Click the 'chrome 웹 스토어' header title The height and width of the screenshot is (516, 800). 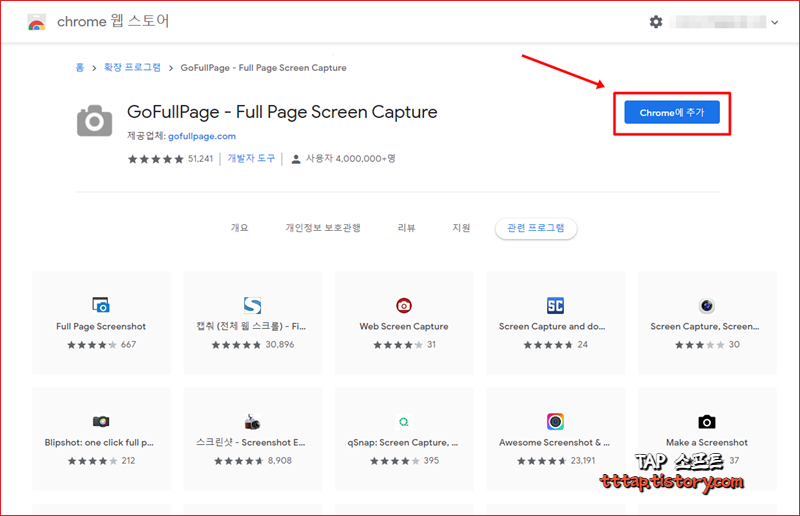tap(113, 21)
